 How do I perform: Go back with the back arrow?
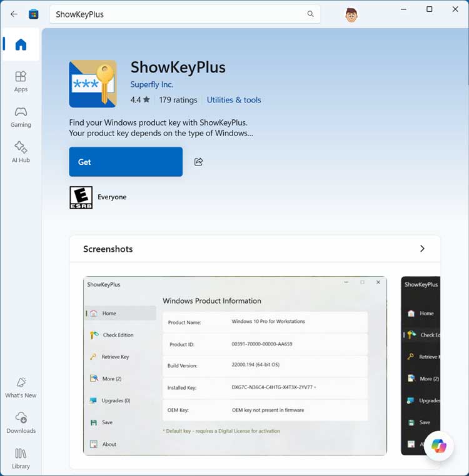point(14,14)
